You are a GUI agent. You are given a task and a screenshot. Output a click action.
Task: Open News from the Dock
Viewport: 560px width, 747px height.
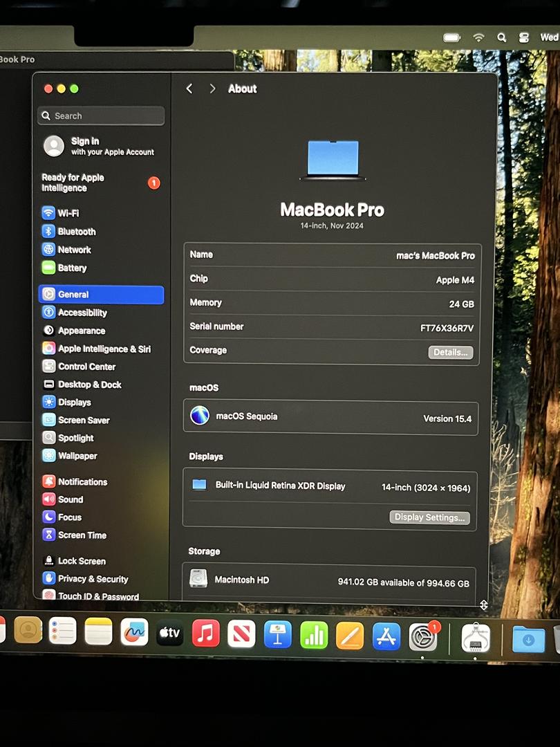(x=241, y=634)
